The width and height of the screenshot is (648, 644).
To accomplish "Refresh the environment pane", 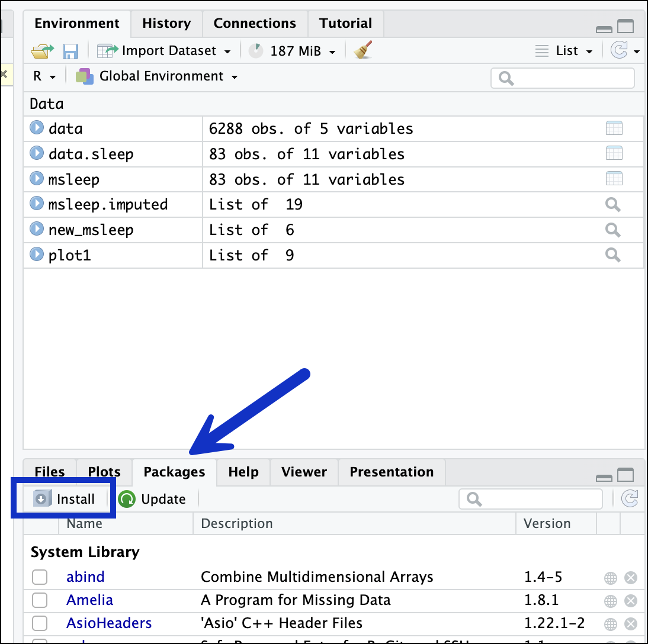I will (x=619, y=51).
